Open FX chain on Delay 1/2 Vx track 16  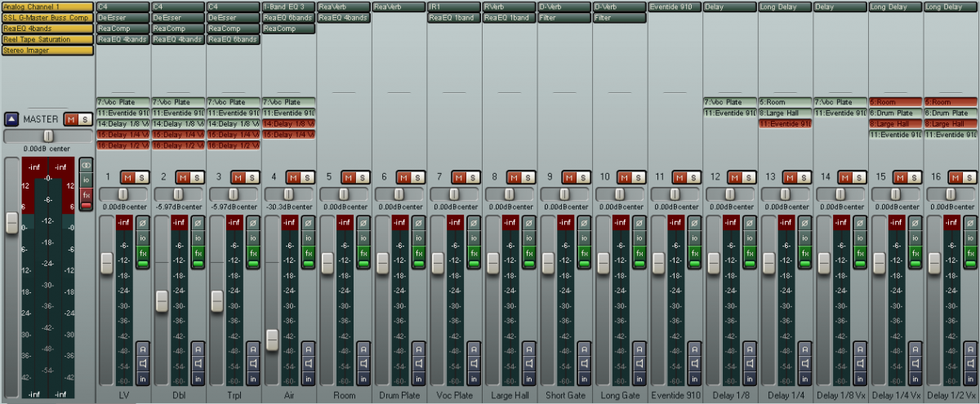tap(970, 253)
